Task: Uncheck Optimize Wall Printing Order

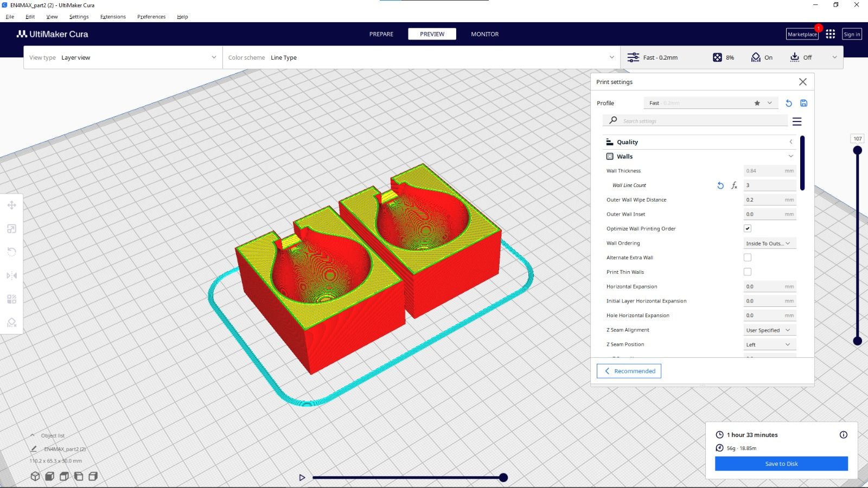Action: (748, 229)
